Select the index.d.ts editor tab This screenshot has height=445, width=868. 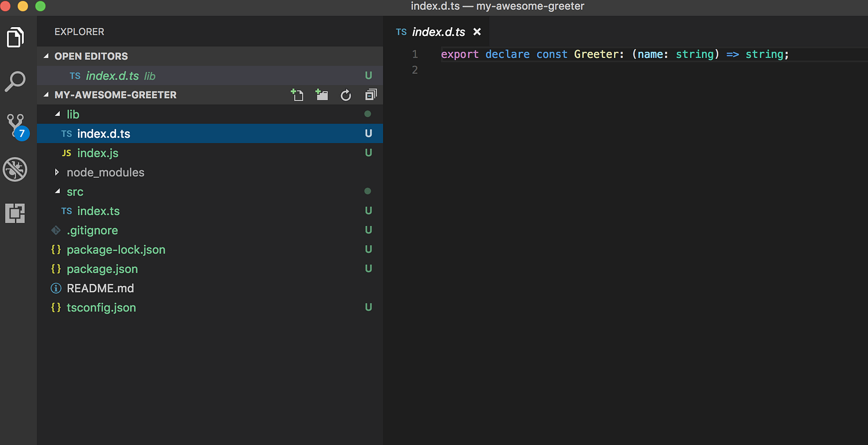438,32
